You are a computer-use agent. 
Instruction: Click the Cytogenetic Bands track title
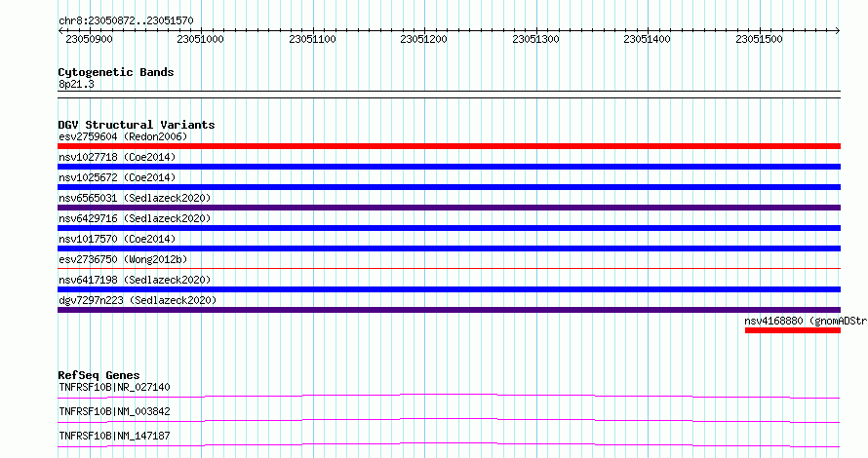pyautogui.click(x=116, y=72)
